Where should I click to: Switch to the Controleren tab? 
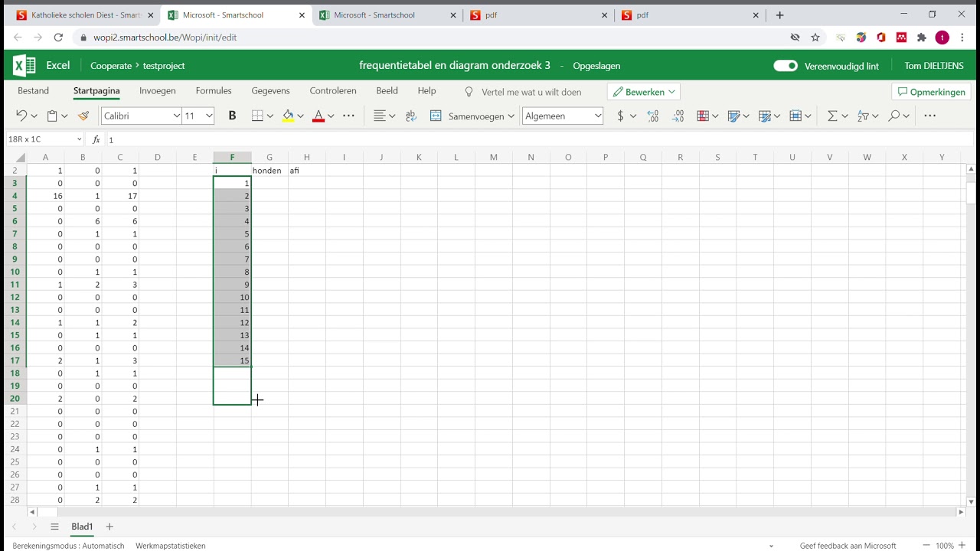coord(333,91)
